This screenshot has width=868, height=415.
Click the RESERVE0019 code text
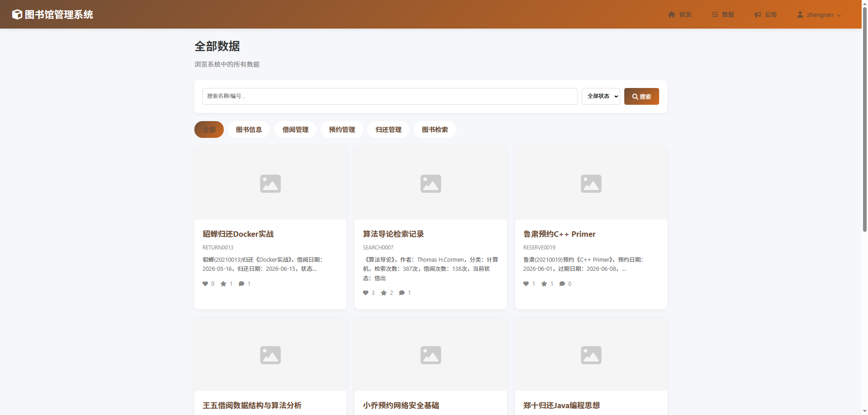[539, 248]
